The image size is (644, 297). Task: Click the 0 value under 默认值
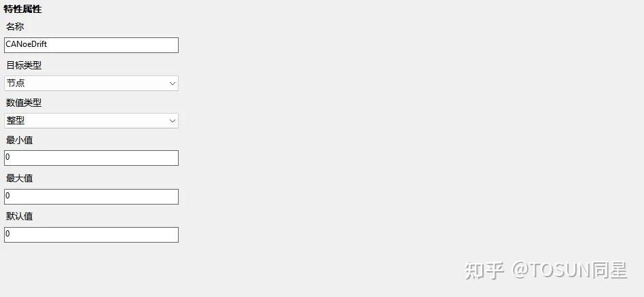(7, 234)
